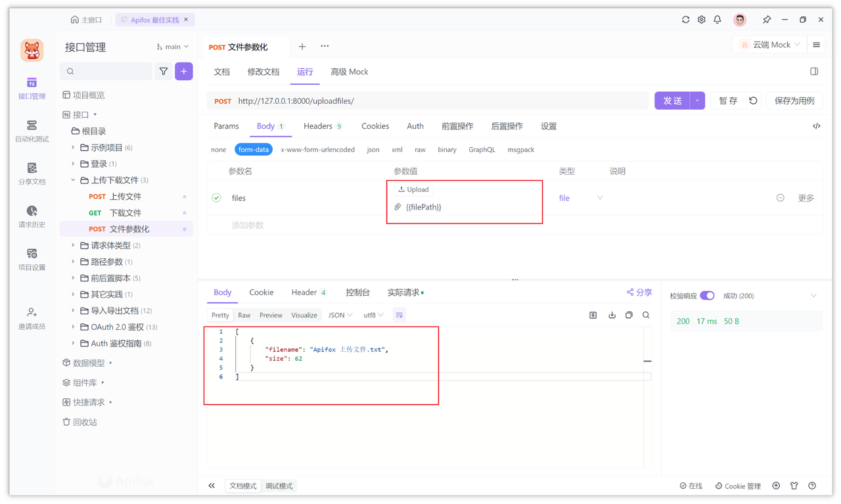The width and height of the screenshot is (841, 504).
Task: Select the binary body type
Action: coord(447,150)
